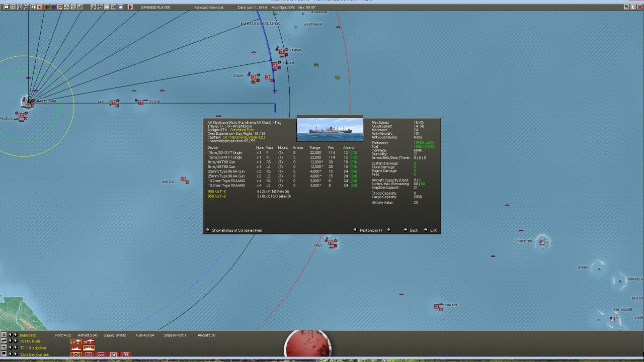The height and width of the screenshot is (362, 644).
Task: Select the TR transport air unit icon
Action: (89, 342)
